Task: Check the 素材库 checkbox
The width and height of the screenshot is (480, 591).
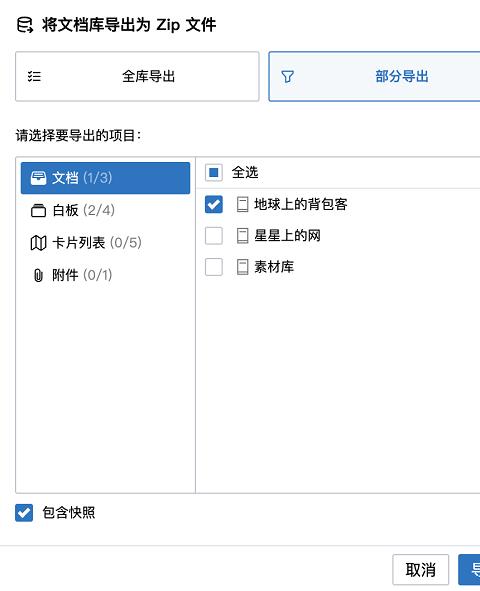Action: coord(214,267)
